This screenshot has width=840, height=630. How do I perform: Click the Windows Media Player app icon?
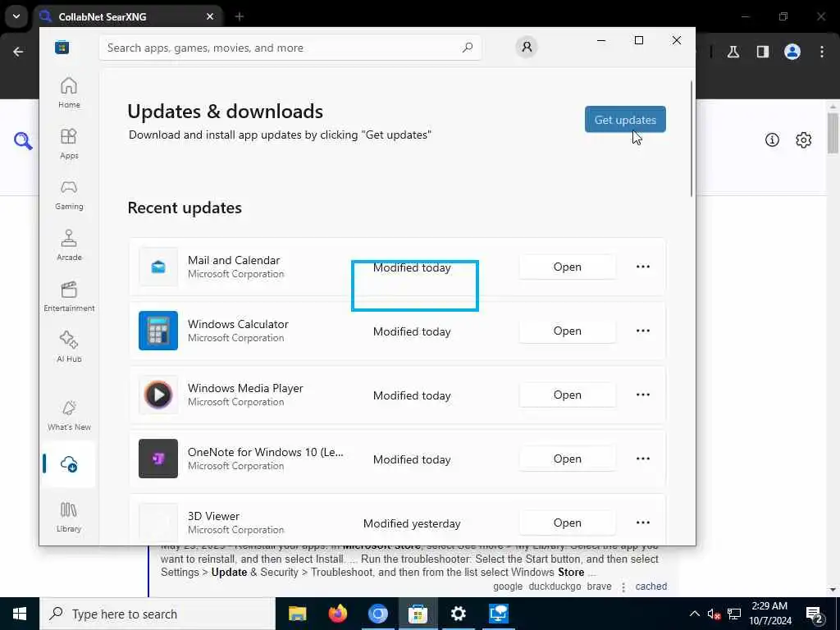pos(158,395)
